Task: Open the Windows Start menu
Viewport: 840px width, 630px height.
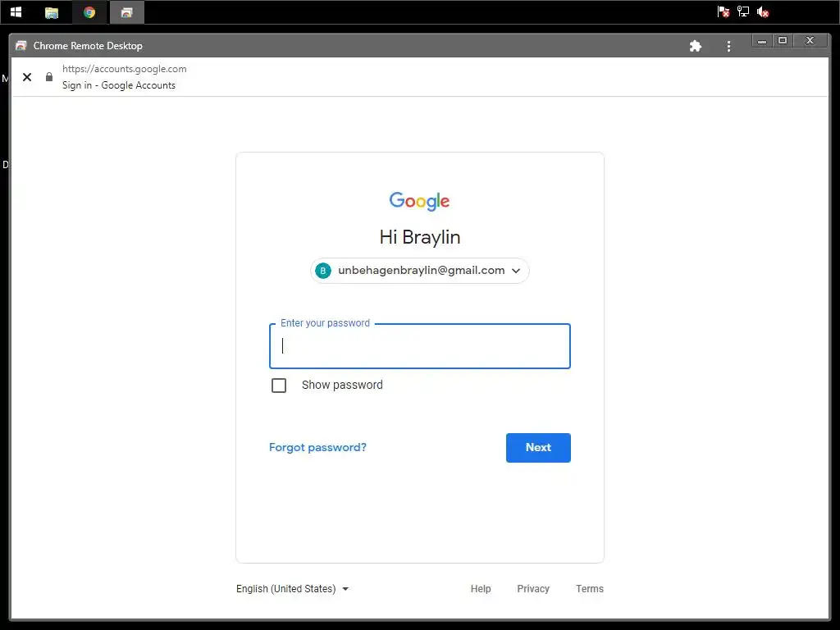Action: (x=16, y=11)
